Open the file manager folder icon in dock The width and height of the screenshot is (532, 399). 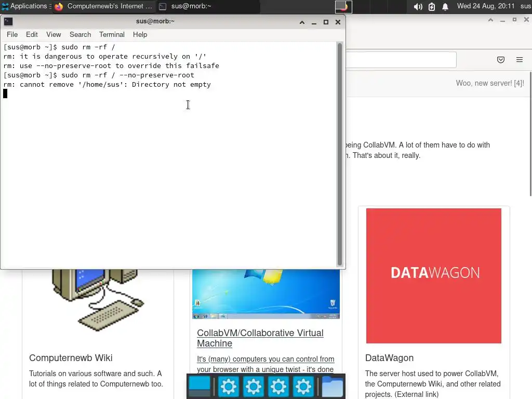pos(332,387)
